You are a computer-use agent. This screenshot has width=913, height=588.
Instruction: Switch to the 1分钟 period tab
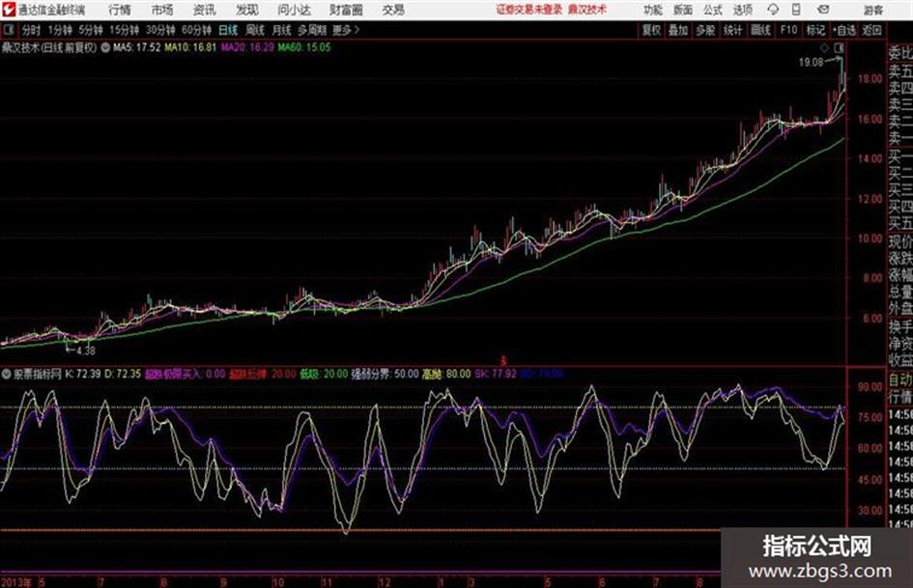click(x=59, y=30)
